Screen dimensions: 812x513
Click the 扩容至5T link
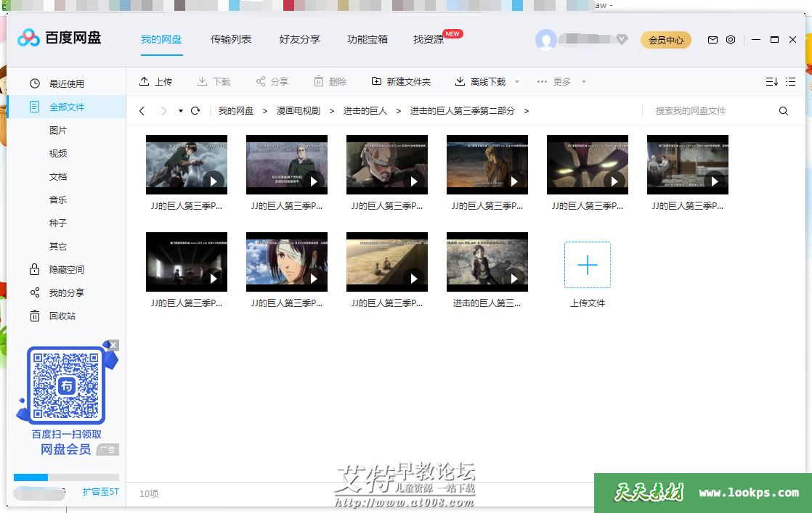[100, 492]
